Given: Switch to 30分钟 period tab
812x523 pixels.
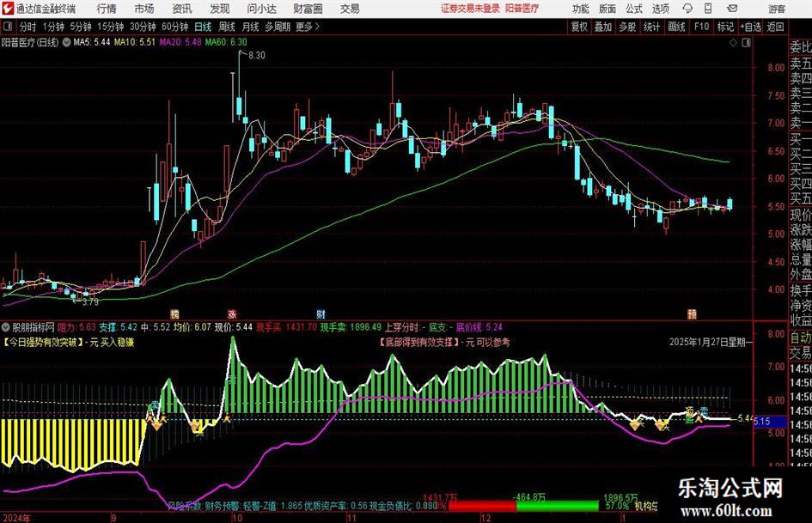Looking at the screenshot, I should click(143, 27).
